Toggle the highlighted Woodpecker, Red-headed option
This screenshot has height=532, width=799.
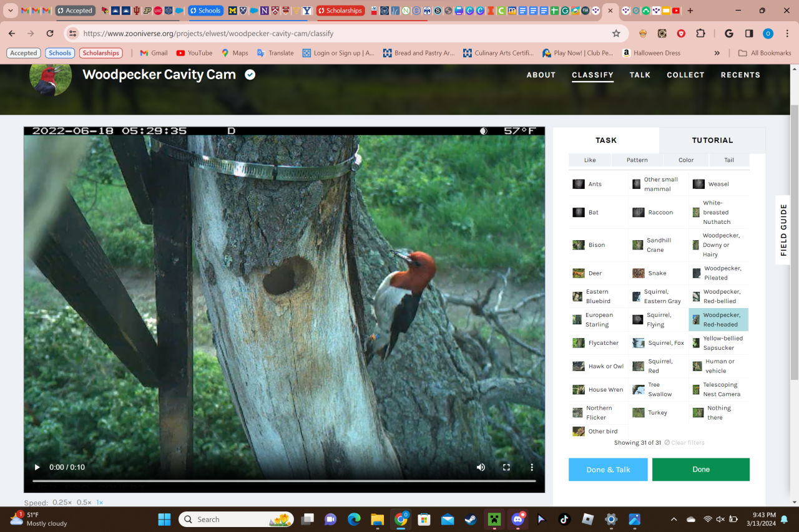pyautogui.click(x=718, y=320)
